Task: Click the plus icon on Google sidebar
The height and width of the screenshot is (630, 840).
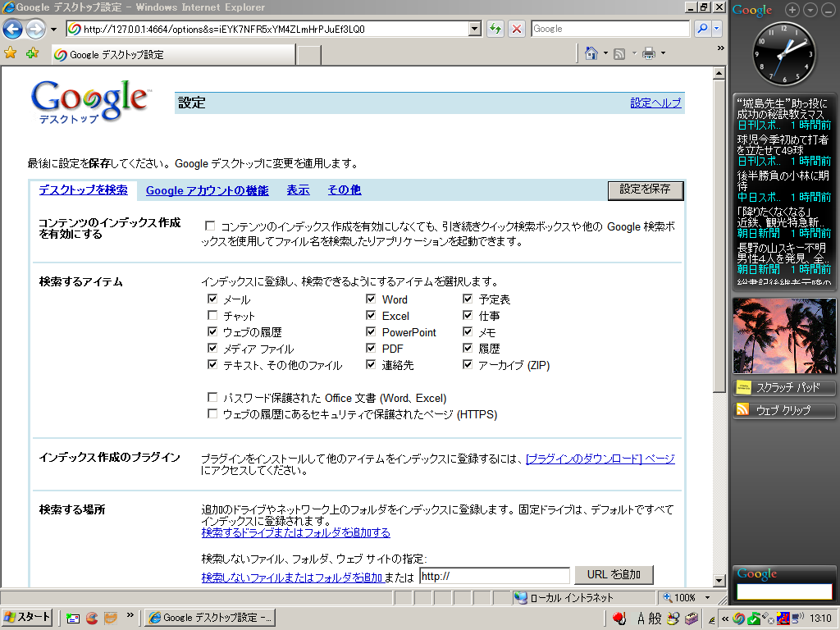Action: point(791,11)
